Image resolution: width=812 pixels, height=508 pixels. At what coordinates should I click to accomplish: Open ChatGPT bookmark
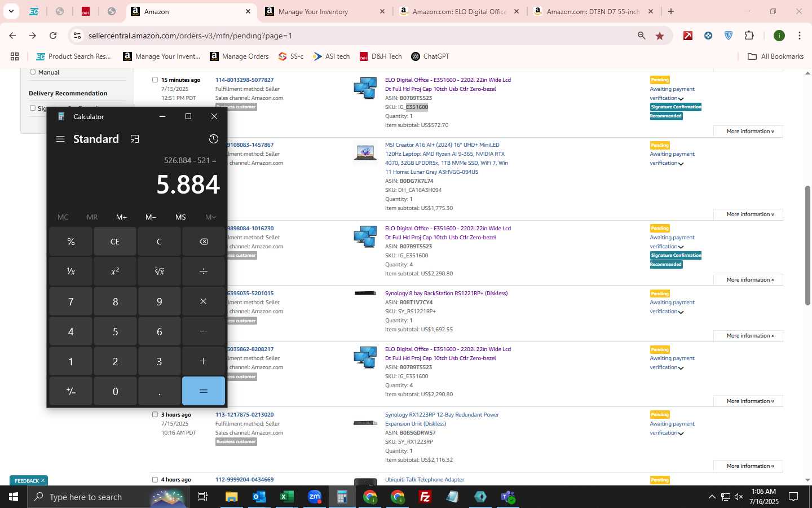(430, 56)
